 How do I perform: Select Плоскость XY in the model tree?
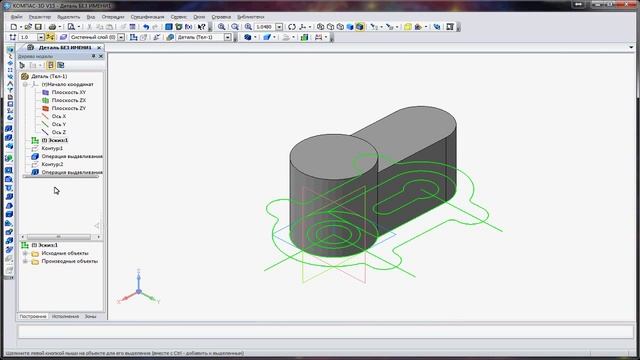(69, 92)
